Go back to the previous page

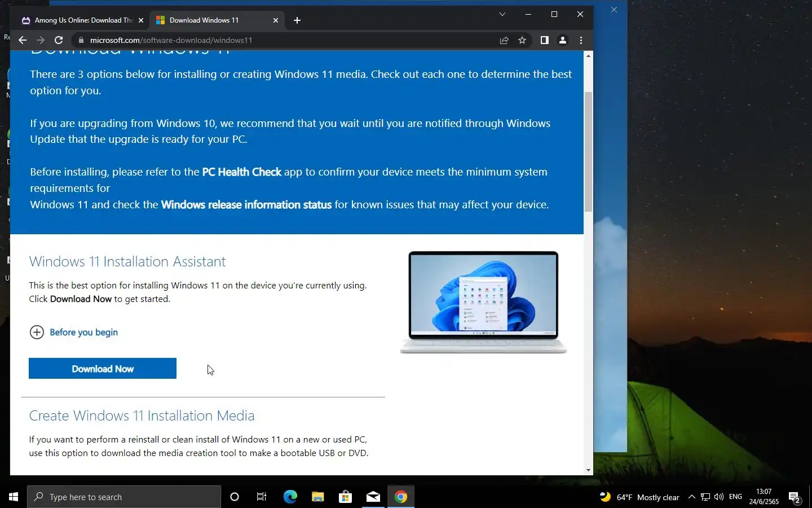point(23,40)
